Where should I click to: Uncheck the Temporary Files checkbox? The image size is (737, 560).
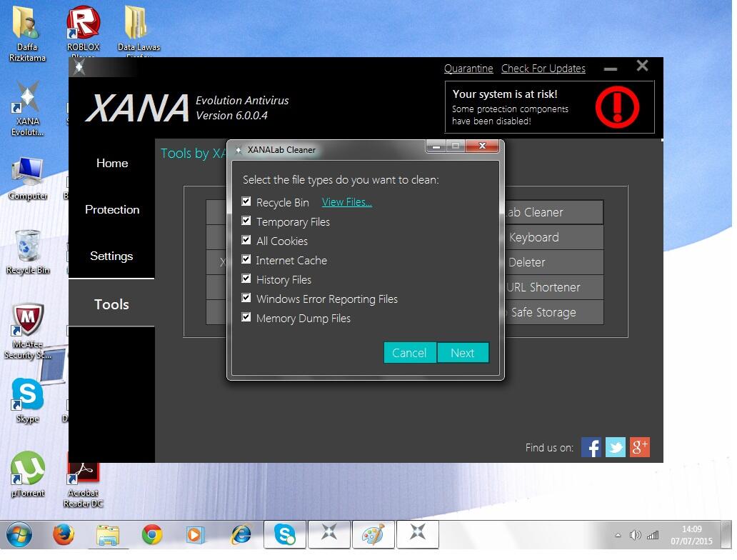click(x=246, y=221)
